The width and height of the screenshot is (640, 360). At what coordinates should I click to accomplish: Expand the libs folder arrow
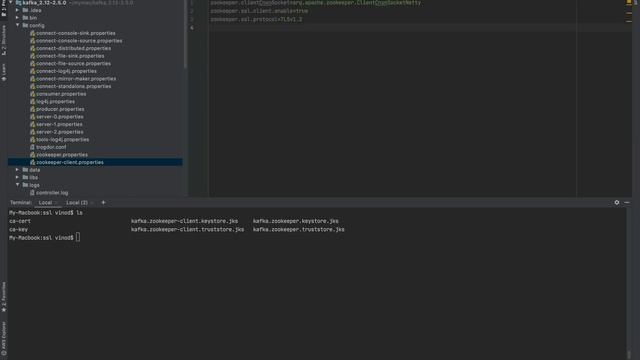(x=17, y=177)
